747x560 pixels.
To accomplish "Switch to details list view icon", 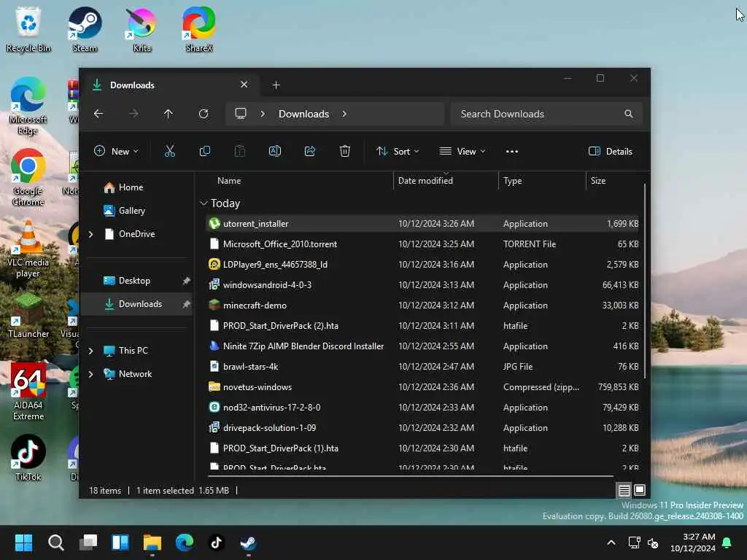I will [x=624, y=490].
